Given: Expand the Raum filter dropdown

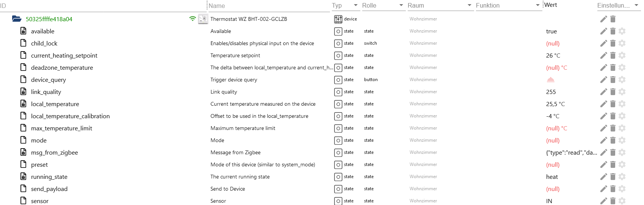Looking at the screenshot, I should pyautogui.click(x=469, y=5).
